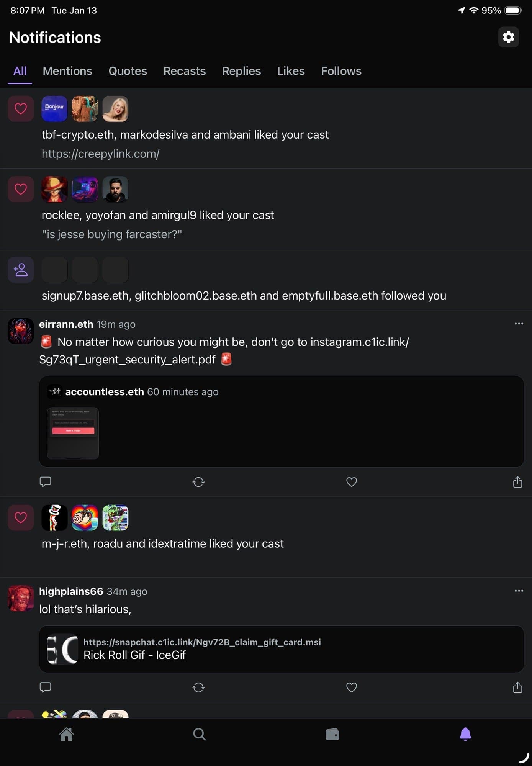Viewport: 532px width, 766px height.
Task: Tap the notifications bell icon
Action: click(x=465, y=734)
